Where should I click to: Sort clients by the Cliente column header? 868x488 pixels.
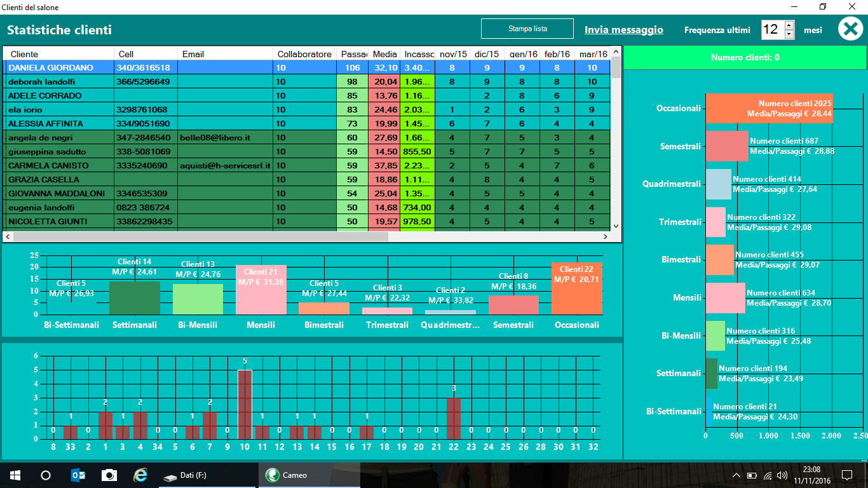coord(57,53)
